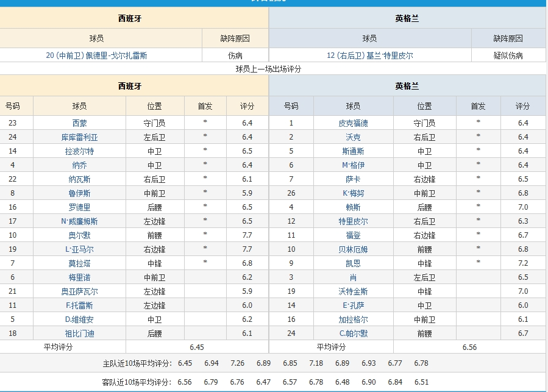Select 贝林厄姆 in England lineup
The height and width of the screenshot is (392, 548).
click(353, 249)
